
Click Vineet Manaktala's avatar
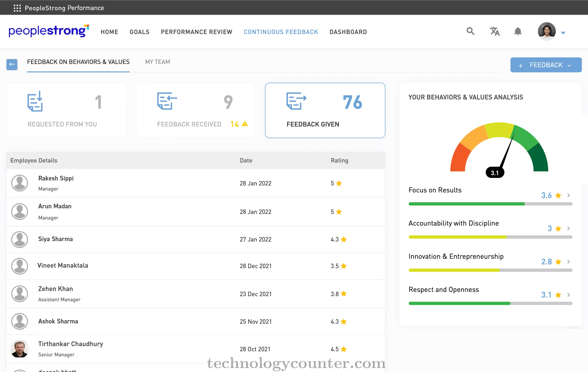[x=20, y=266]
